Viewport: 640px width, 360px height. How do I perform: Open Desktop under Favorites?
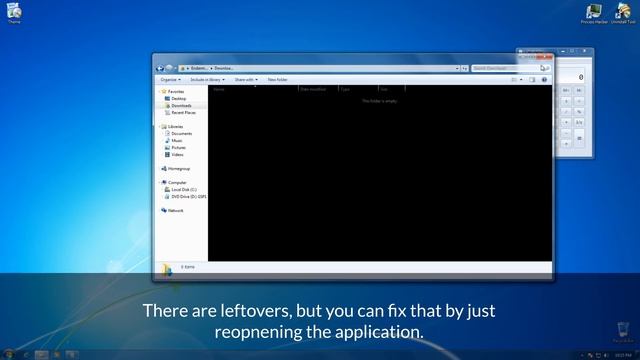click(x=178, y=99)
